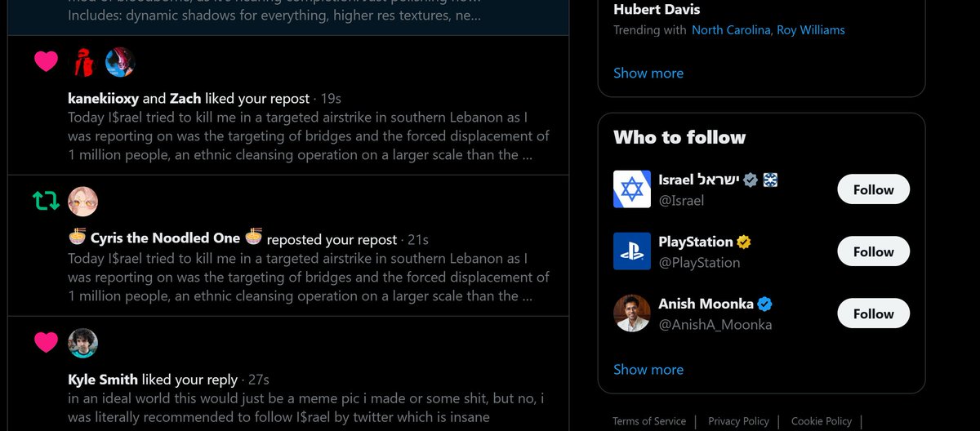Screen dimensions: 980x431
Task: Open the highlighted notification about dynamic shadows
Action: (x=288, y=16)
